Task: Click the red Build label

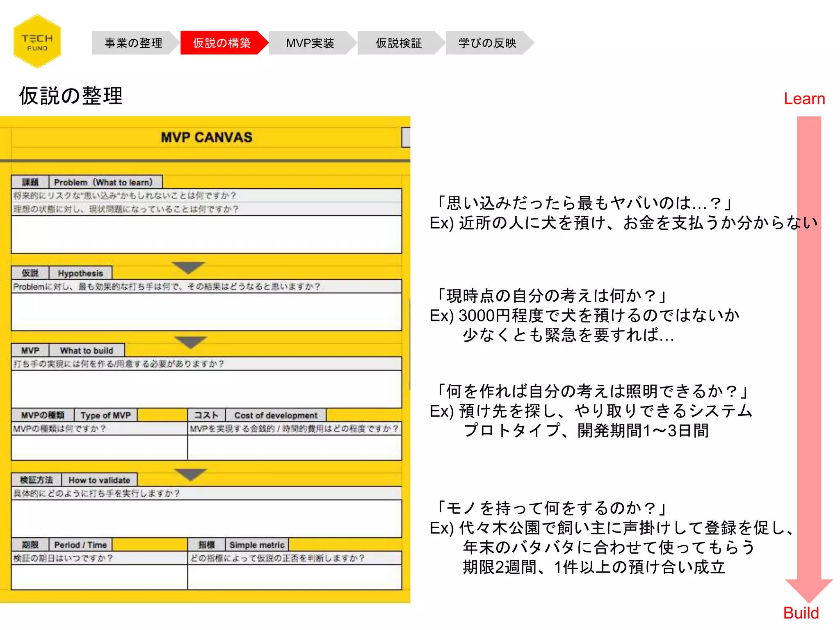Action: pyautogui.click(x=801, y=613)
